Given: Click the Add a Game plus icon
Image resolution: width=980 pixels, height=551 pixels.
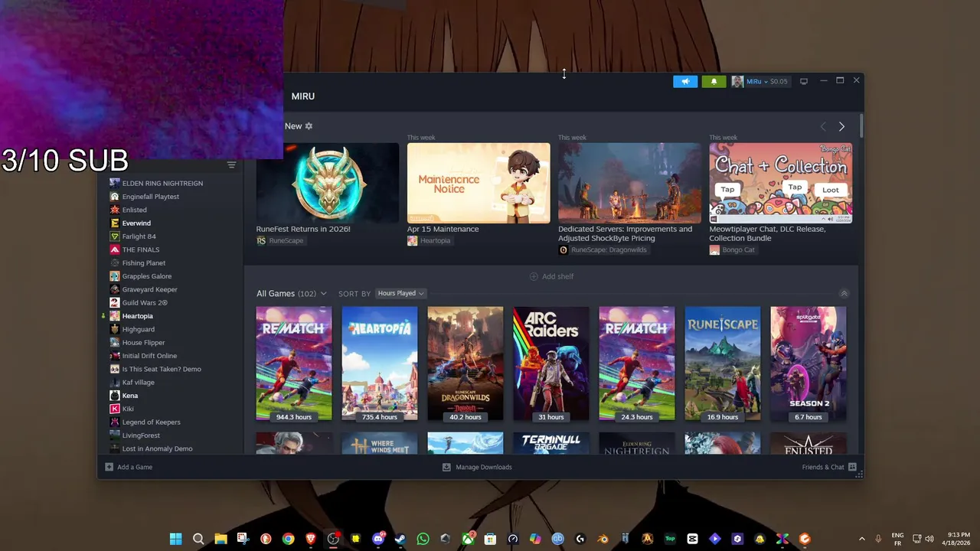Looking at the screenshot, I should pyautogui.click(x=109, y=467).
